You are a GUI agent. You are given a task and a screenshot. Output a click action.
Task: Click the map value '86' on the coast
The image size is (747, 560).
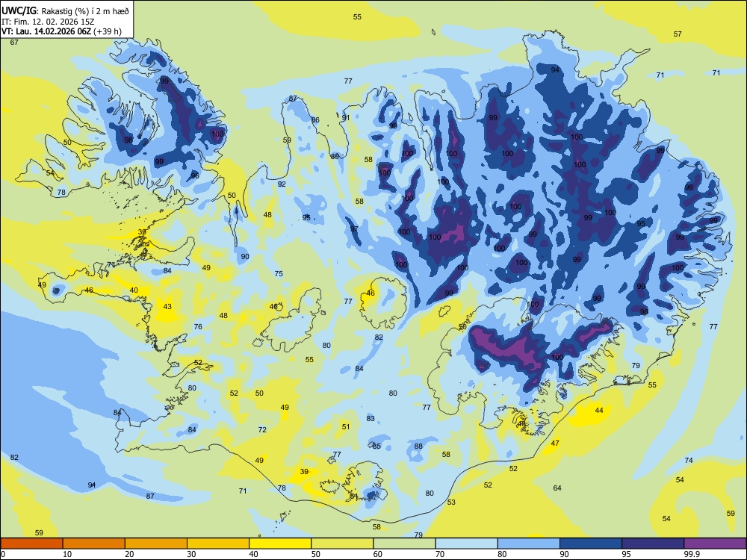click(x=315, y=120)
